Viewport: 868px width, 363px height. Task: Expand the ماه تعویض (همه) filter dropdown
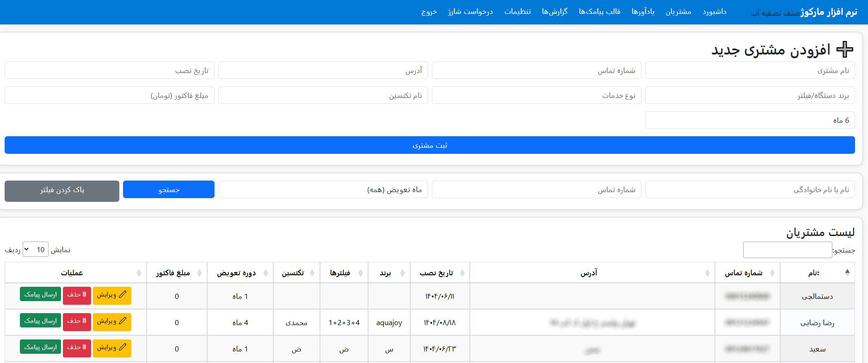pyautogui.click(x=323, y=190)
